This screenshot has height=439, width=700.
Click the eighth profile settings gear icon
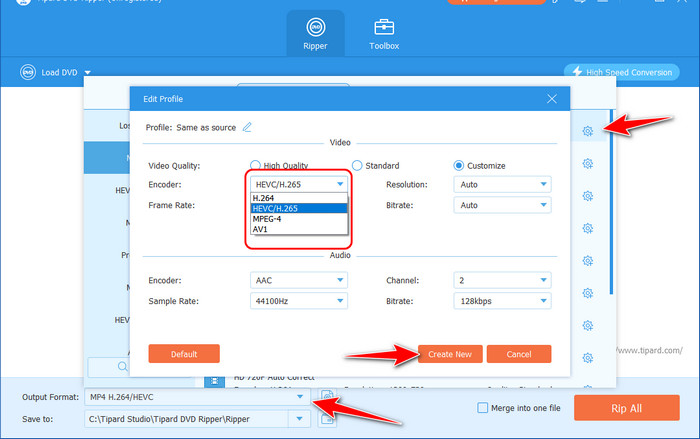588,358
